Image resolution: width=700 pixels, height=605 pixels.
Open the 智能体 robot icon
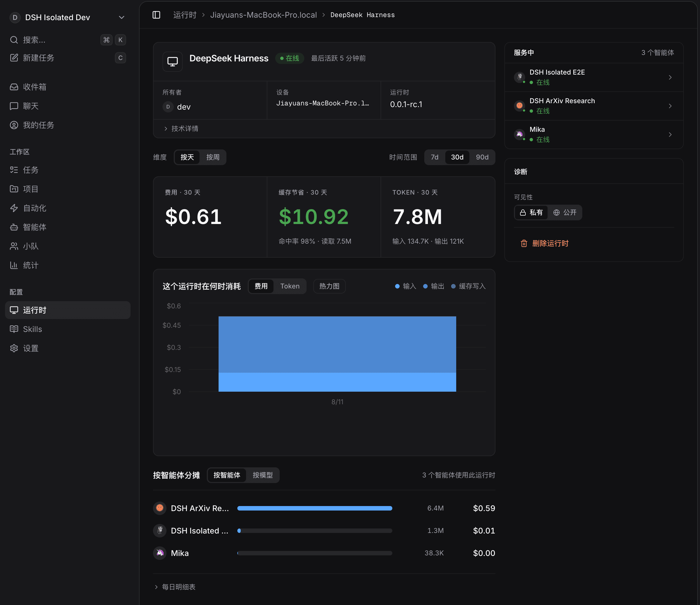tap(14, 227)
